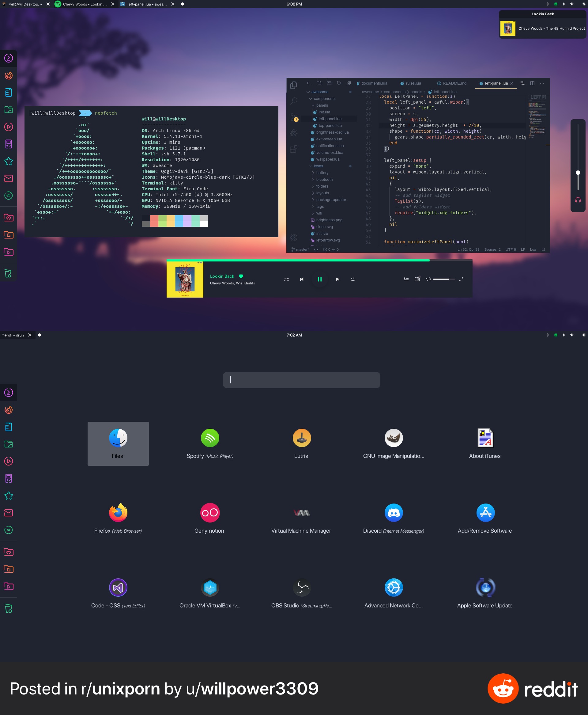Toggle shuffle in the Spotify player

point(286,279)
